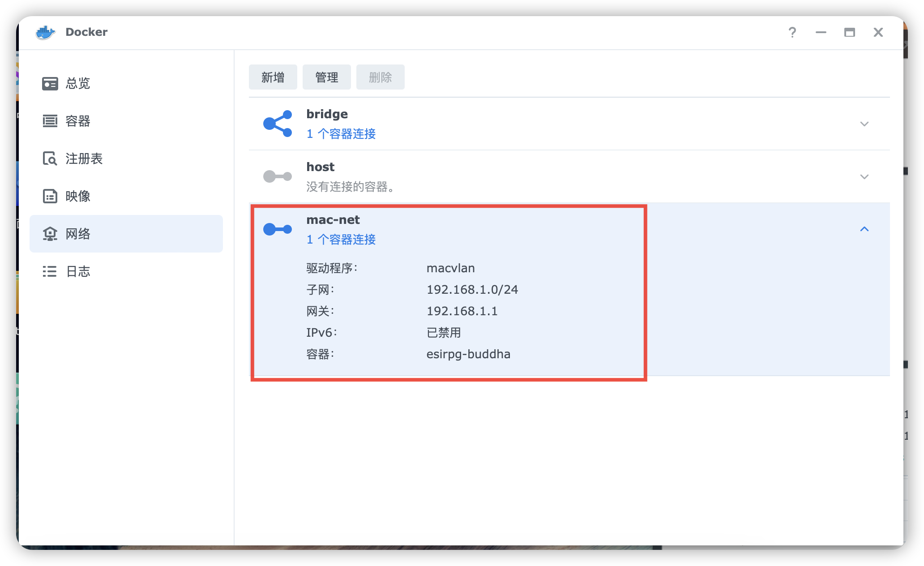Click the 容器 container list icon
This screenshot has height=566, width=924.
point(50,121)
